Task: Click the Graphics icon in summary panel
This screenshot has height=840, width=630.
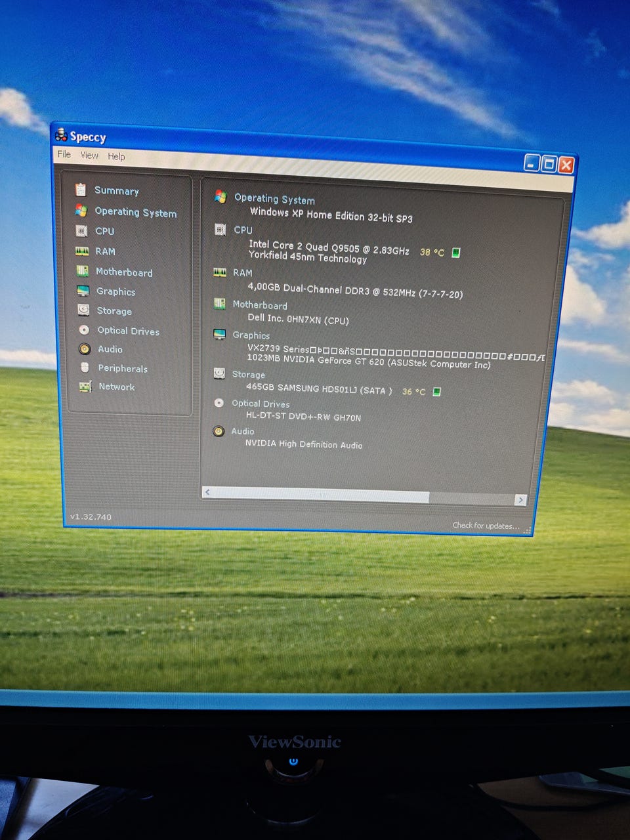Action: click(x=220, y=334)
